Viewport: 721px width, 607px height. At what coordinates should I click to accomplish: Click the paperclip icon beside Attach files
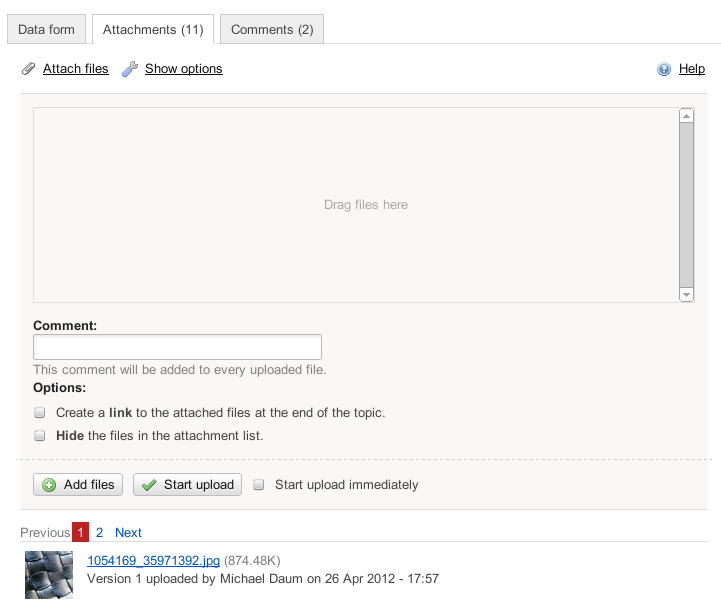coord(29,69)
